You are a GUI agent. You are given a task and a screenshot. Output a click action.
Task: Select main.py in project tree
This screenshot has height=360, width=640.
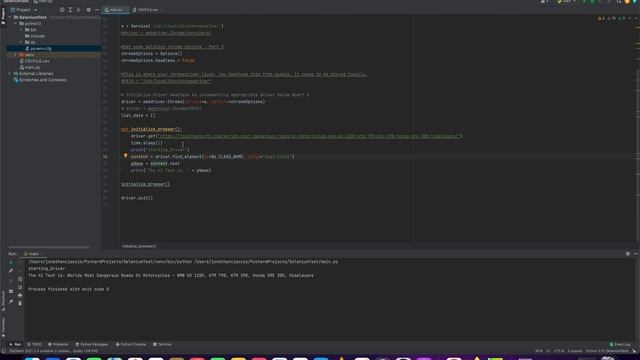click(x=30, y=67)
